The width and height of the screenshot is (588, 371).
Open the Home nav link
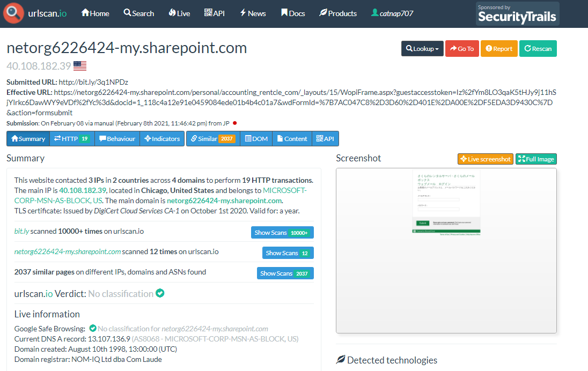(95, 13)
